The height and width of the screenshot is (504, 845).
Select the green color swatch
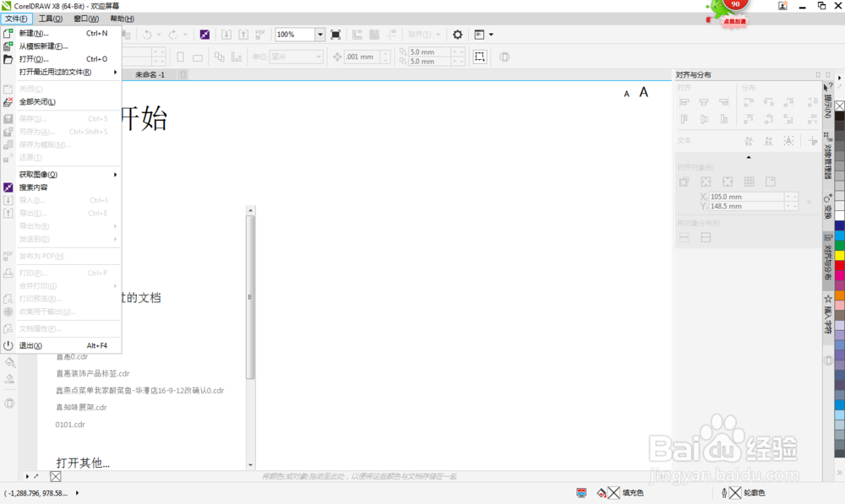[840, 245]
